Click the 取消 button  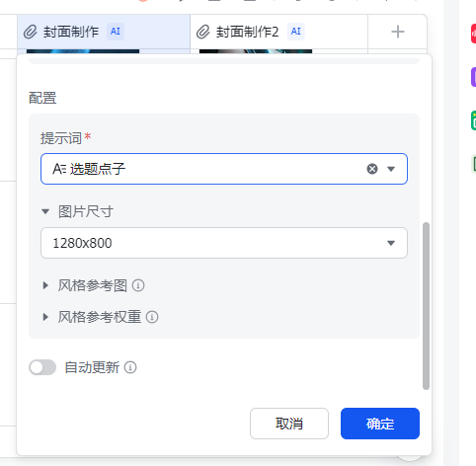pos(289,424)
